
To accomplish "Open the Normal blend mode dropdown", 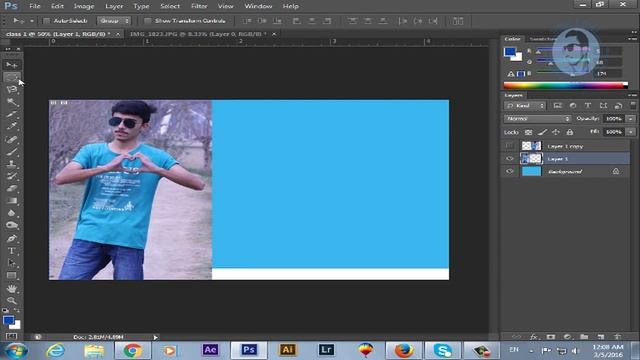I will (x=537, y=119).
